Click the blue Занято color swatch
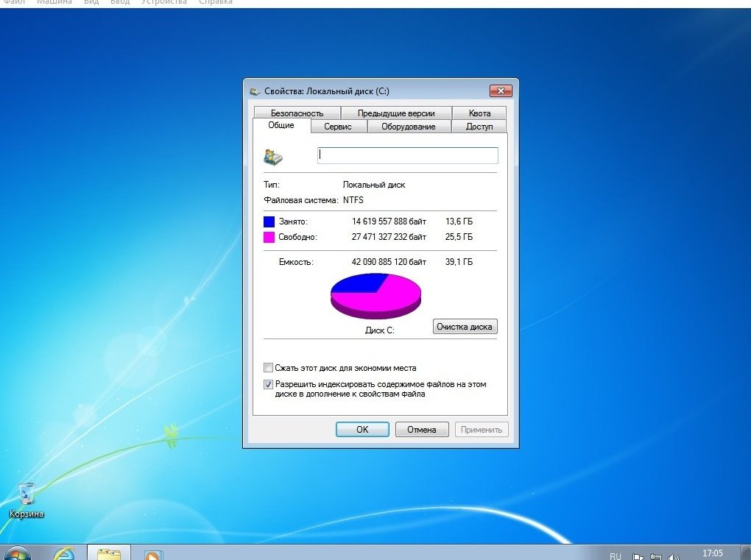This screenshot has width=751, height=560. point(269,221)
